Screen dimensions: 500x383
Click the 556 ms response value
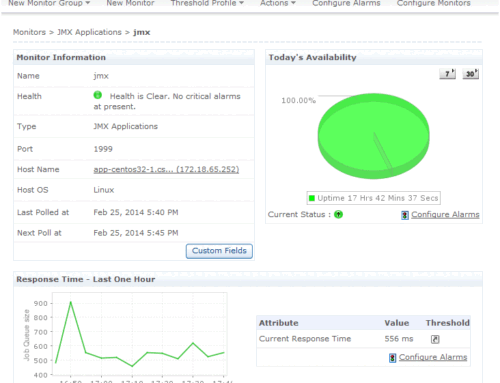(x=399, y=339)
